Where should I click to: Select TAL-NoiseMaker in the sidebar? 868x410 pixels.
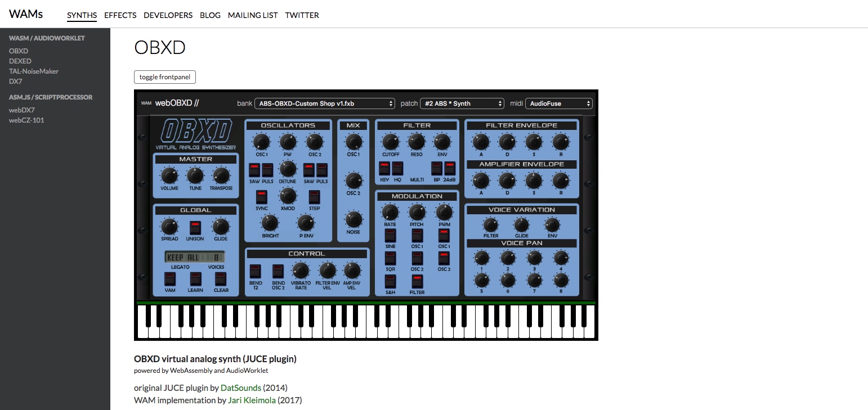tap(34, 71)
